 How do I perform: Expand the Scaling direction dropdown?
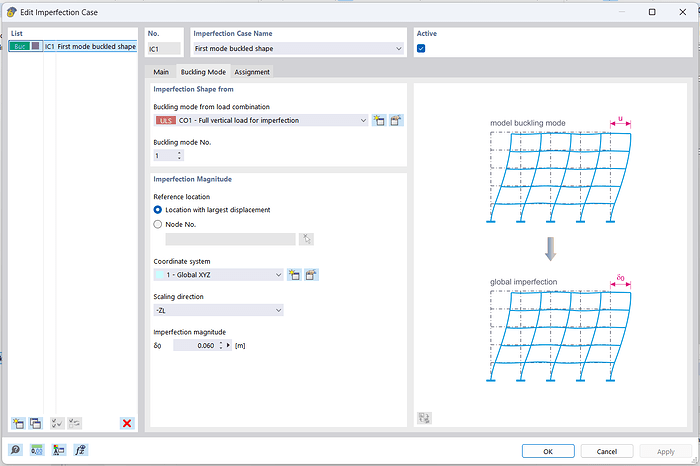(x=278, y=310)
